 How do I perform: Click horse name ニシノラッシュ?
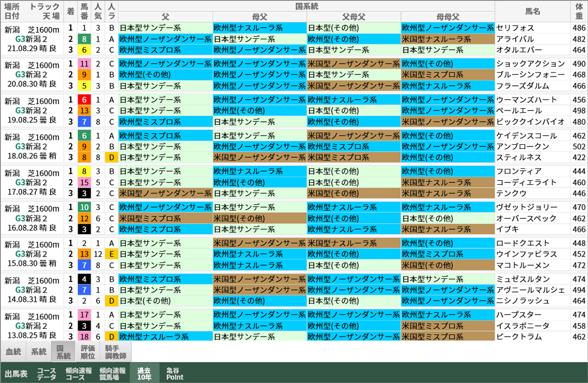523,301
